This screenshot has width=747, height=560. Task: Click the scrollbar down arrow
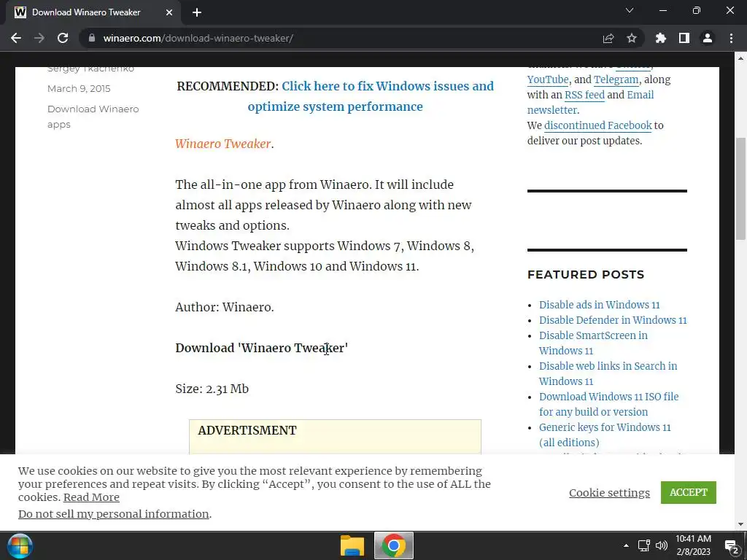tap(740, 524)
